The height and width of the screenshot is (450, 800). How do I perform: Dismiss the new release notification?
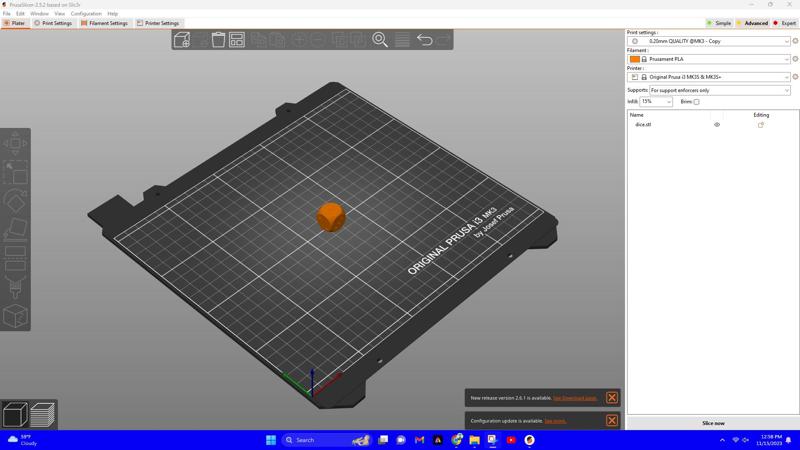click(x=612, y=397)
